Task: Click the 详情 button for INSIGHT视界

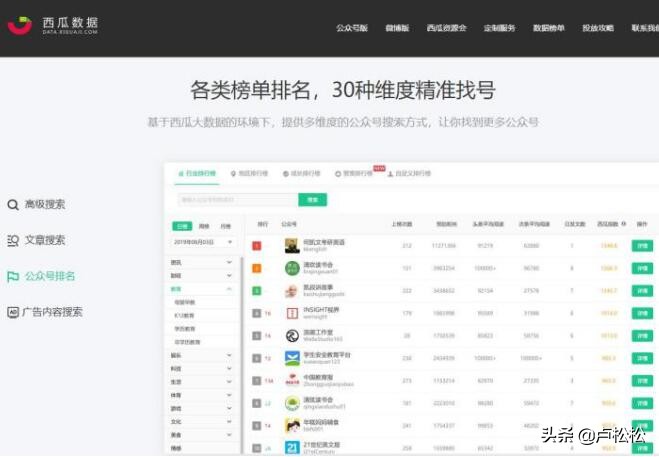Action: (x=642, y=313)
